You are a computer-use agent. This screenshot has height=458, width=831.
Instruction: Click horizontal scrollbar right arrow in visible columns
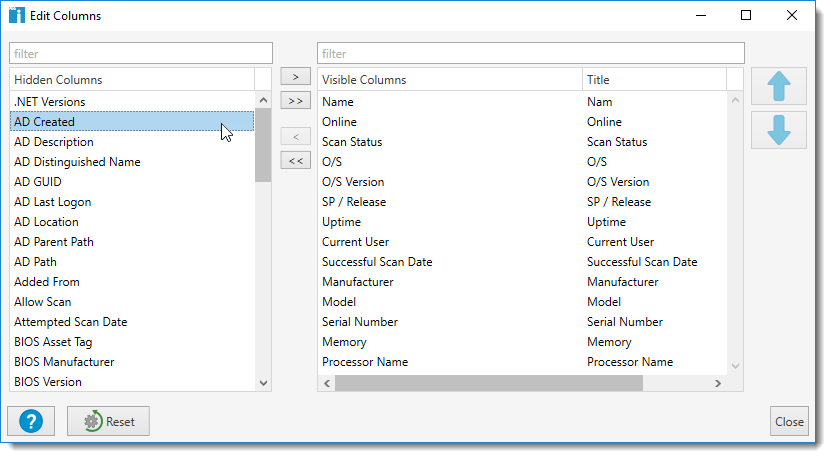click(x=717, y=384)
